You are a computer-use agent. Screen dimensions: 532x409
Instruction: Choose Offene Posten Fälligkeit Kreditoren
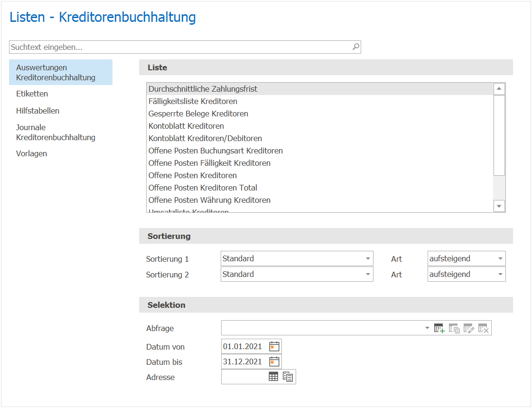click(x=320, y=163)
